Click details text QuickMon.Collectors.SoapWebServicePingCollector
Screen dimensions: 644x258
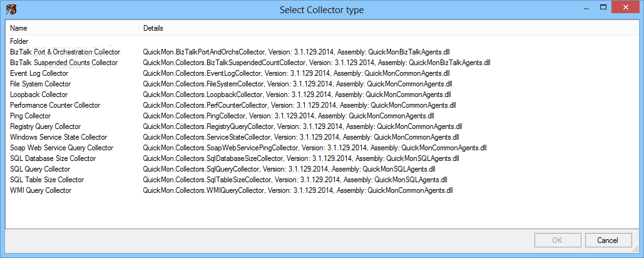click(x=221, y=148)
